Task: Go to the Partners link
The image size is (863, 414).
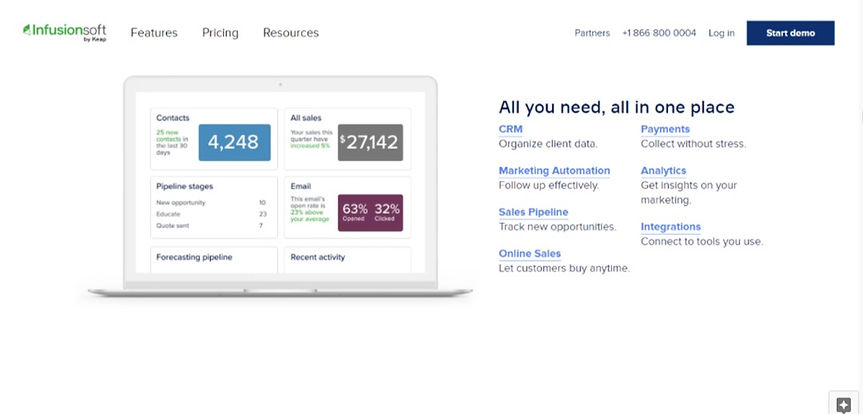Action: pos(592,33)
